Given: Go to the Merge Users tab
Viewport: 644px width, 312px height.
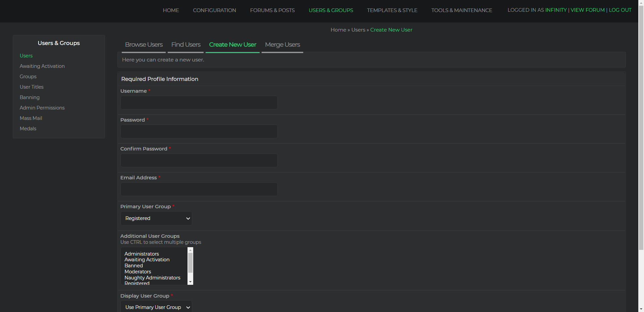Looking at the screenshot, I should (282, 45).
